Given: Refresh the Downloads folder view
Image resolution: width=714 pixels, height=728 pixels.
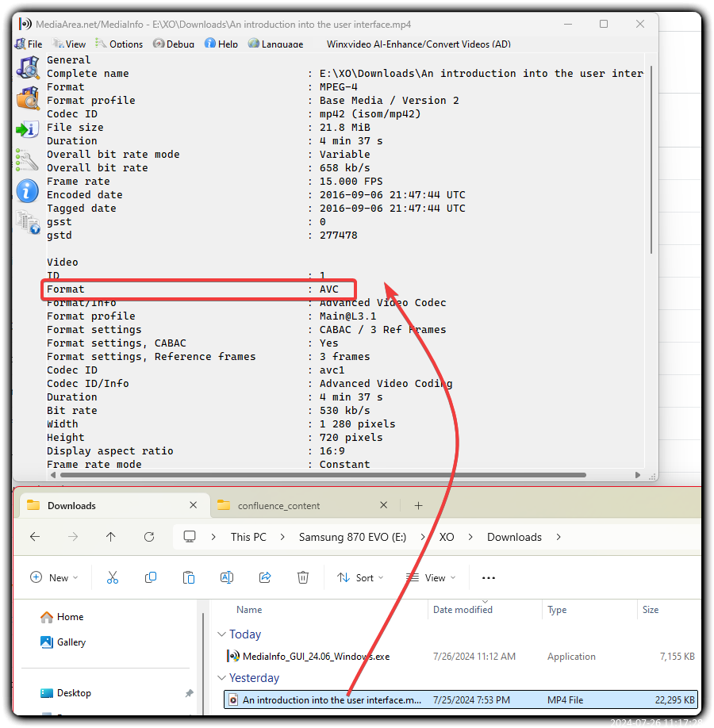Looking at the screenshot, I should 149,537.
